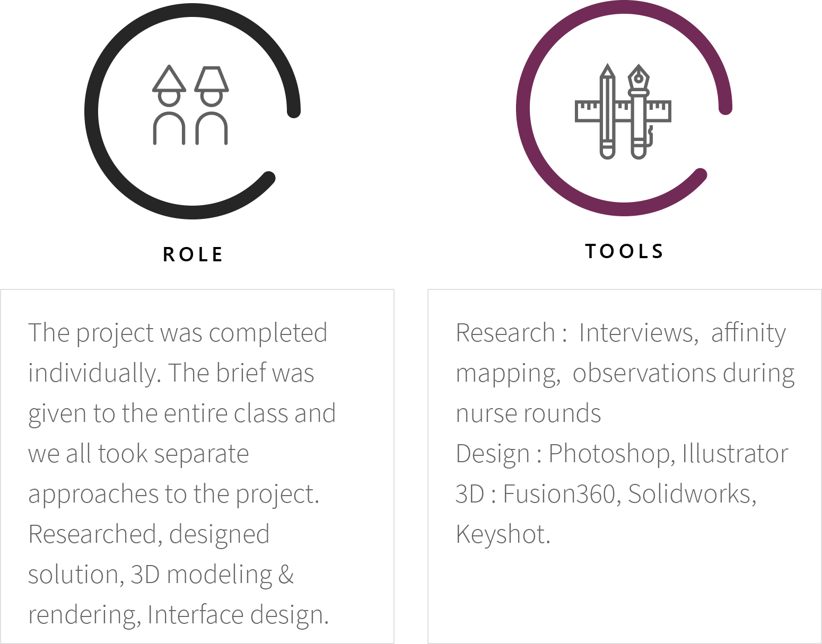Click "rendering, Interface design." text
The width and height of the screenshot is (822, 644).
[179, 615]
